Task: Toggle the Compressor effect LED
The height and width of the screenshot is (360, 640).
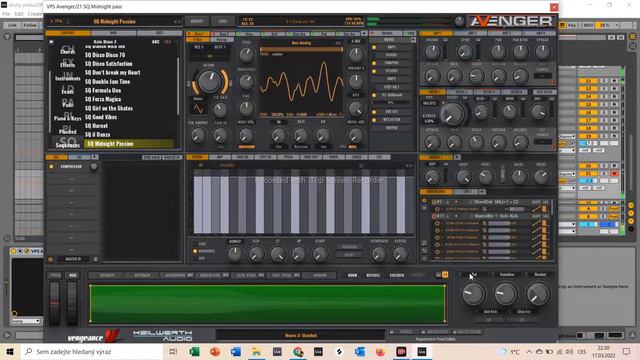Action: point(51,167)
